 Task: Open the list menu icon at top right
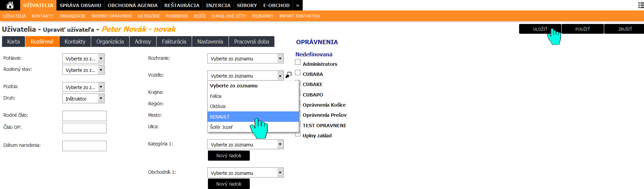click(641, 5)
